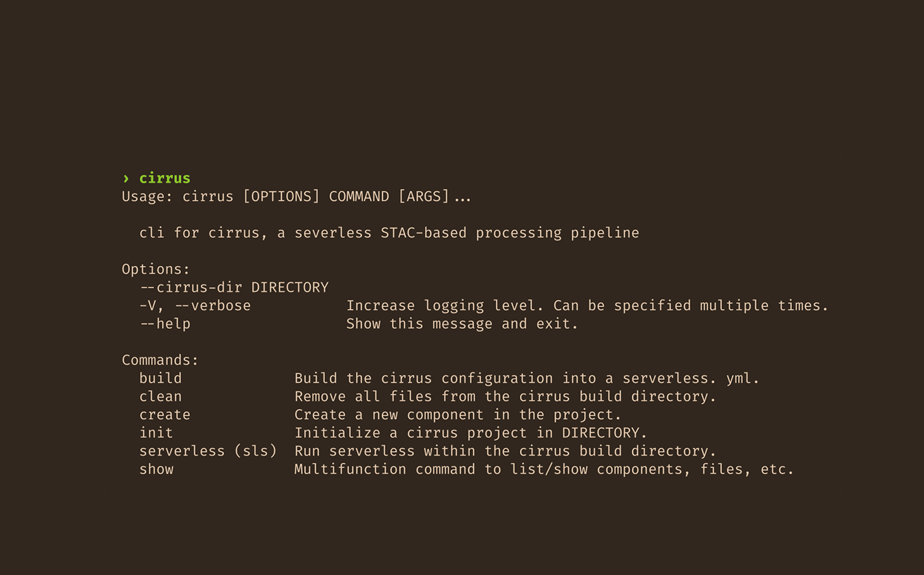Click the "clean" command name
924x575 pixels.
[160, 397]
